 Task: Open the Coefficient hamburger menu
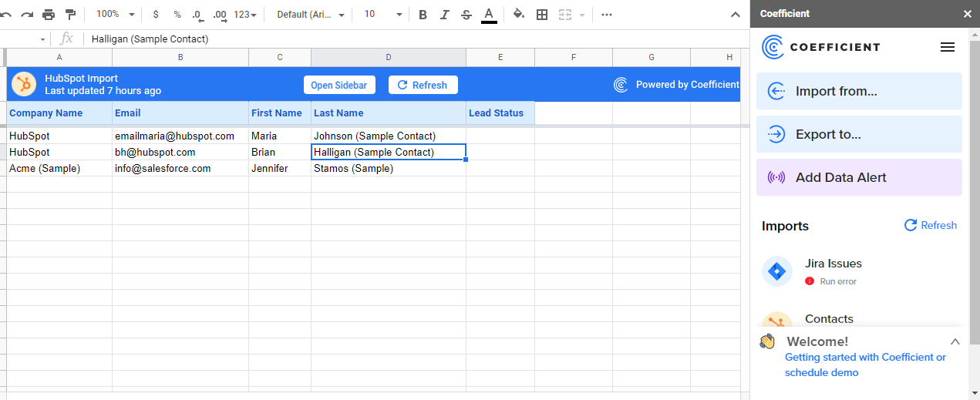tap(948, 47)
